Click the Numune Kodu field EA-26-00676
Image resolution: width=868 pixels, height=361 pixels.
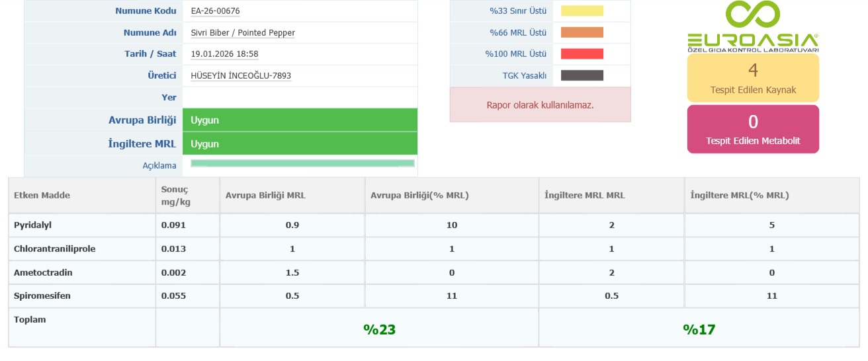(215, 11)
